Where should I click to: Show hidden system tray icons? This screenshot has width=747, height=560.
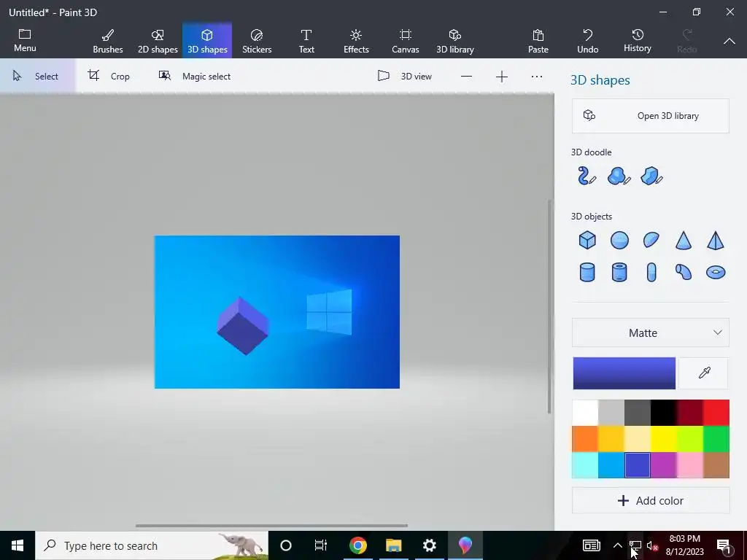[x=617, y=545]
